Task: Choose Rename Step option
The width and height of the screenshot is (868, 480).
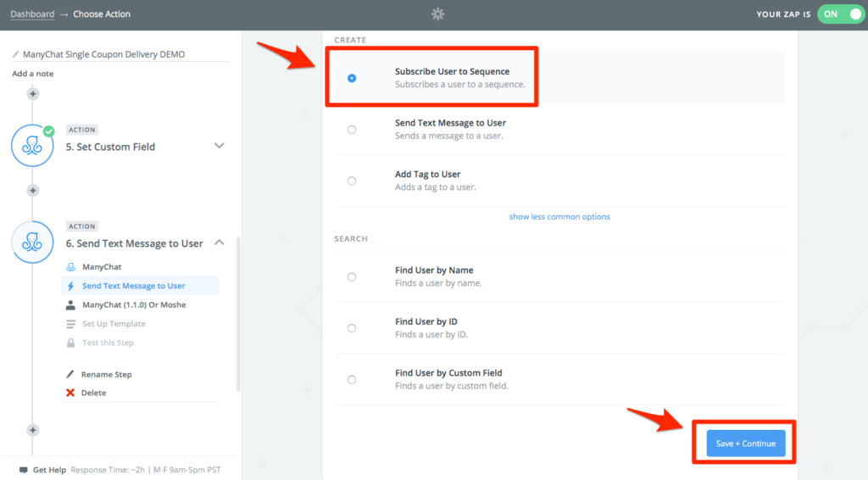Action: click(106, 374)
